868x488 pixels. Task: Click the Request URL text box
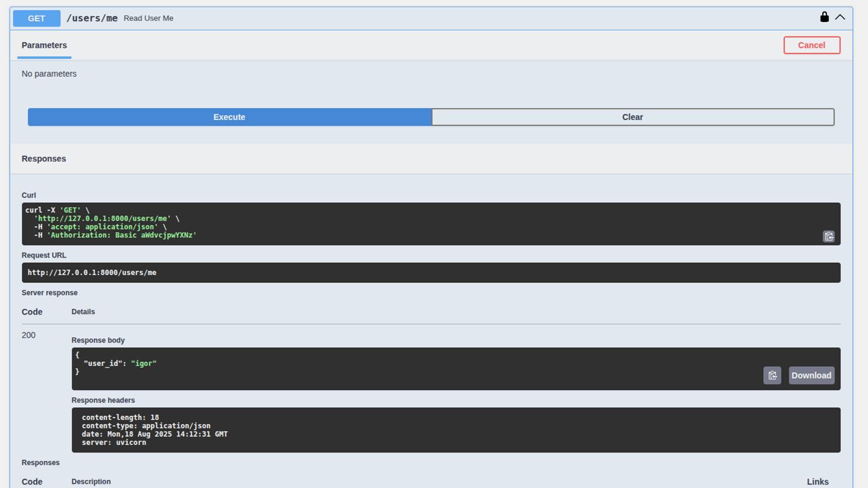tap(395, 273)
